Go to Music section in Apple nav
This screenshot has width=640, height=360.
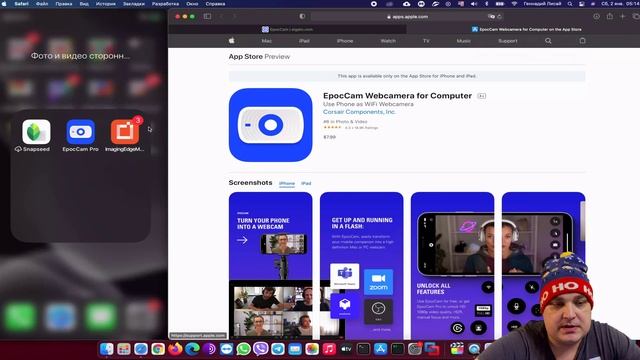(463, 41)
